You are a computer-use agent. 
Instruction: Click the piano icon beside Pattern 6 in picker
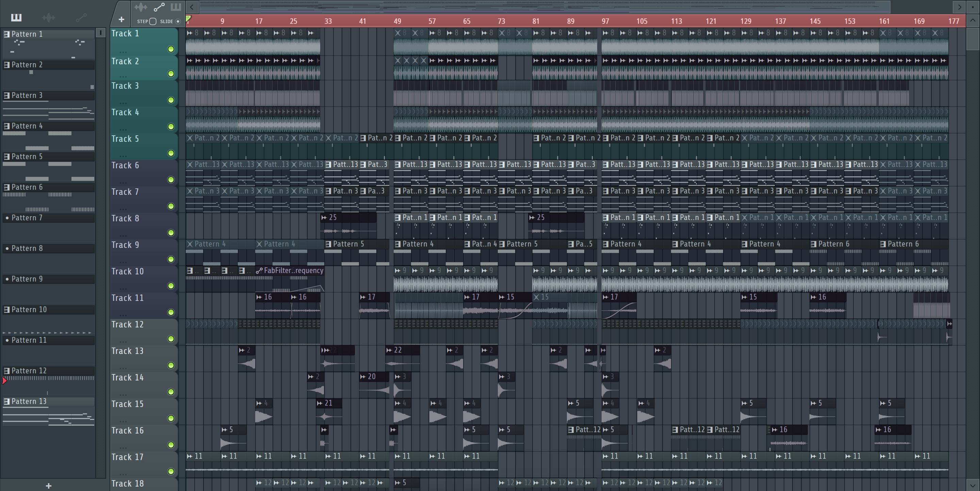click(6, 187)
